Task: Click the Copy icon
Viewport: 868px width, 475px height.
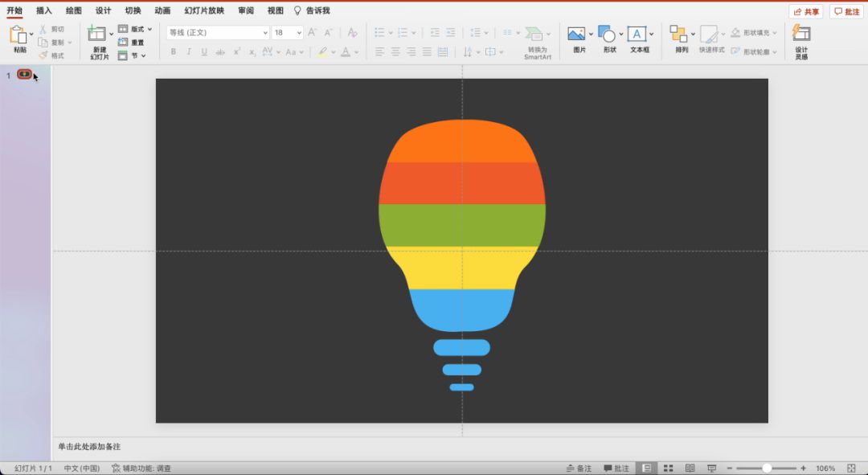Action: tap(43, 43)
